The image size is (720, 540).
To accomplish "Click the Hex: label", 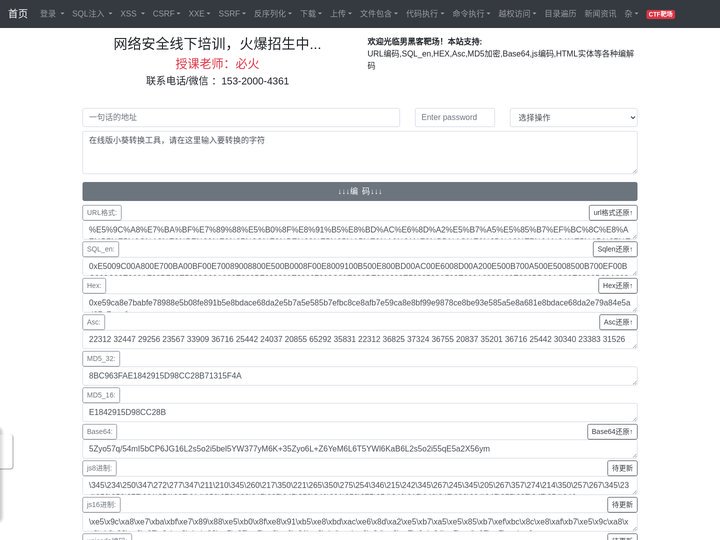I will pos(94,286).
